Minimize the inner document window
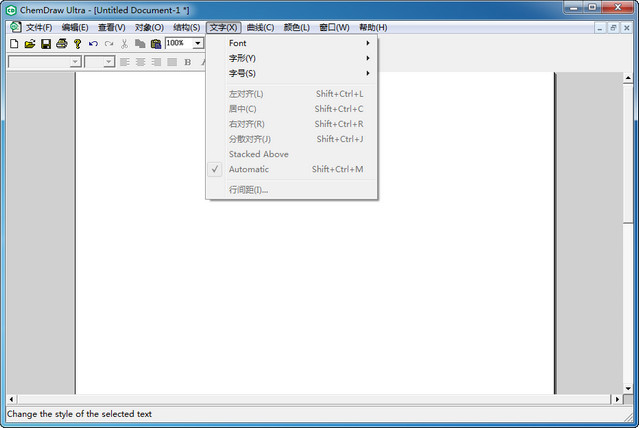The width and height of the screenshot is (639, 428). pos(599,28)
